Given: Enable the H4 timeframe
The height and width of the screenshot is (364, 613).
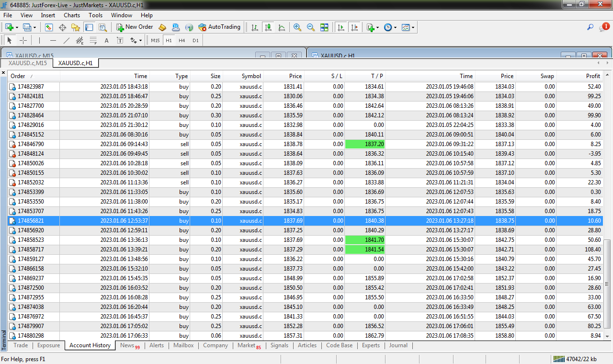Looking at the screenshot, I should [x=182, y=41].
